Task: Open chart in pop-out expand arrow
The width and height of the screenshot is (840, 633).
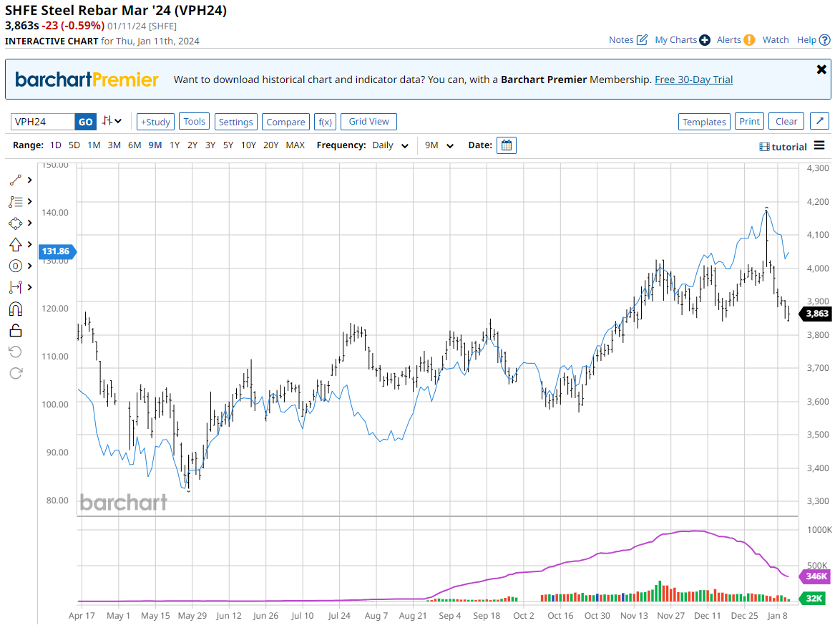Action: (x=819, y=122)
